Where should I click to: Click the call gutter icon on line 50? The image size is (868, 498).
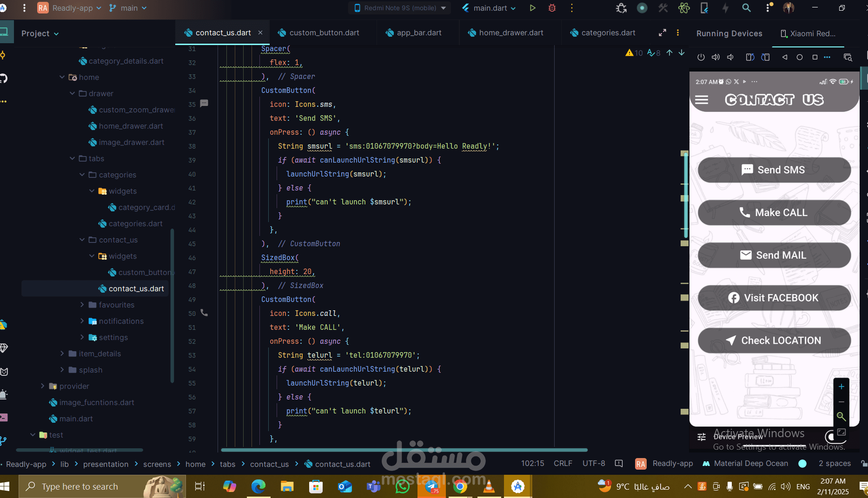204,313
